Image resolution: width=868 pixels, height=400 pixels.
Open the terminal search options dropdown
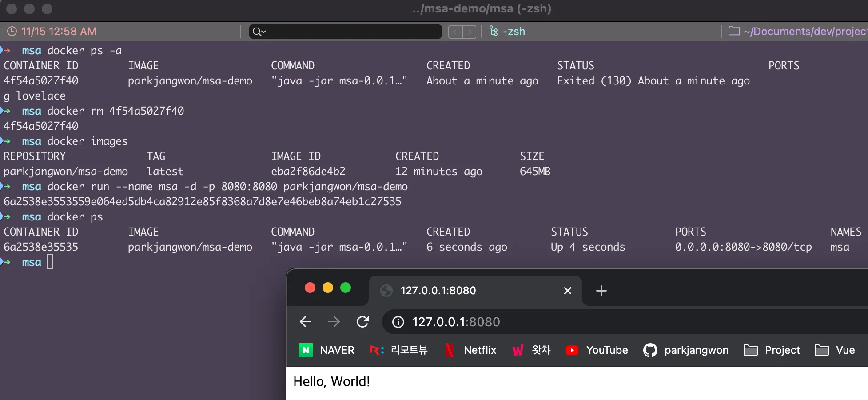(x=259, y=32)
